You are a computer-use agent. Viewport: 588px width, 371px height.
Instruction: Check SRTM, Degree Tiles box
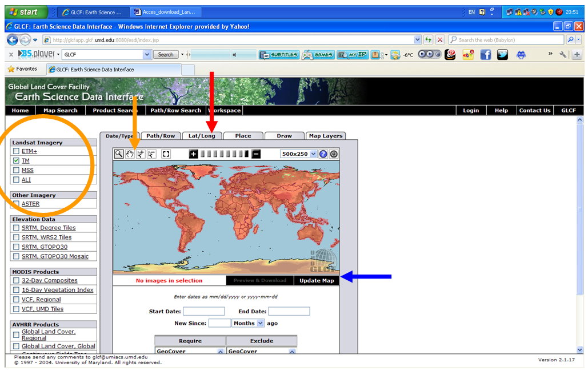(x=16, y=228)
